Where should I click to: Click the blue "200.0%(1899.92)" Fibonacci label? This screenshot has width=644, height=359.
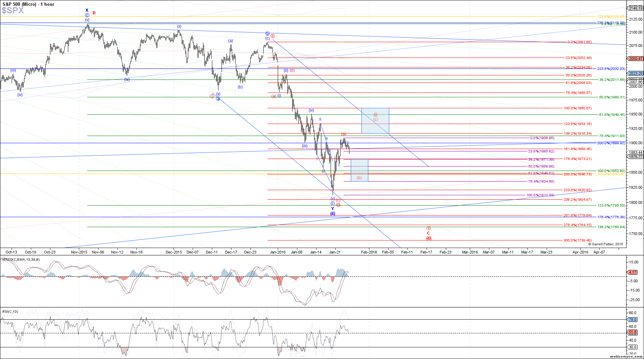pos(611,143)
